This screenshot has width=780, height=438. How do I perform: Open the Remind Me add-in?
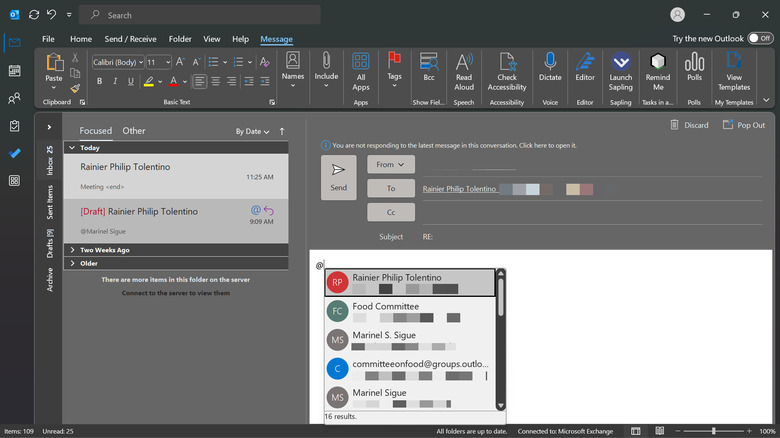[x=658, y=72]
